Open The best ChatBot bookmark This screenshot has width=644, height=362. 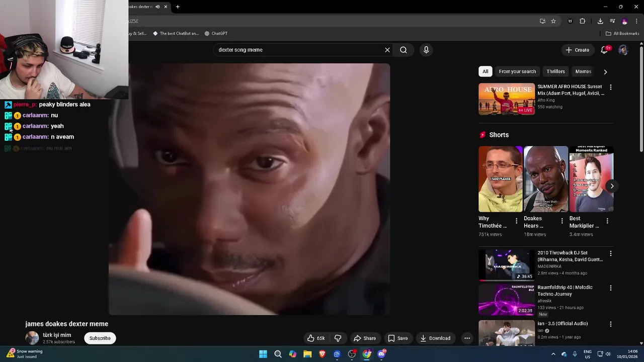click(176, 34)
